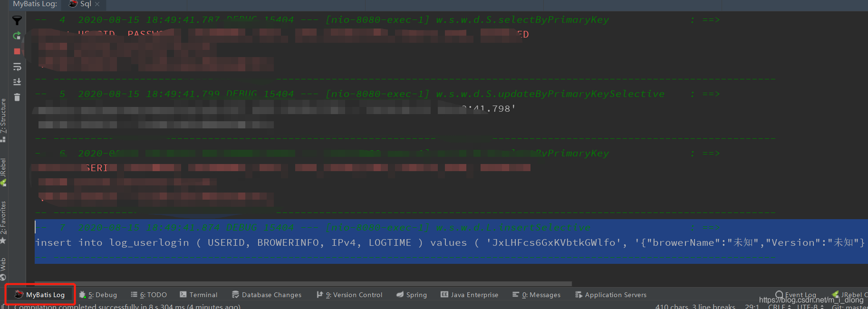Open the JRebel Console tool window
The image size is (868, 309).
[x=850, y=295]
